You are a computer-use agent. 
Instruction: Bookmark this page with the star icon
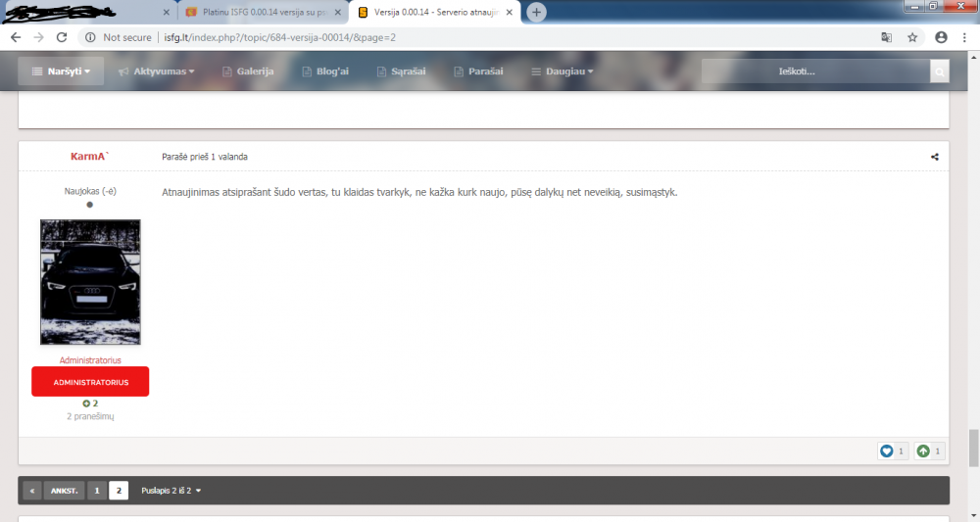[912, 37]
